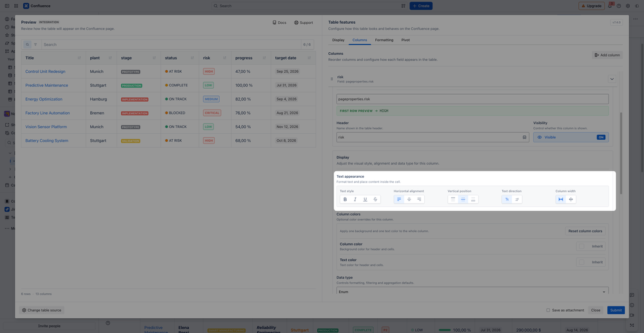
Task: Select horizontal text direction
Action: tap(507, 200)
